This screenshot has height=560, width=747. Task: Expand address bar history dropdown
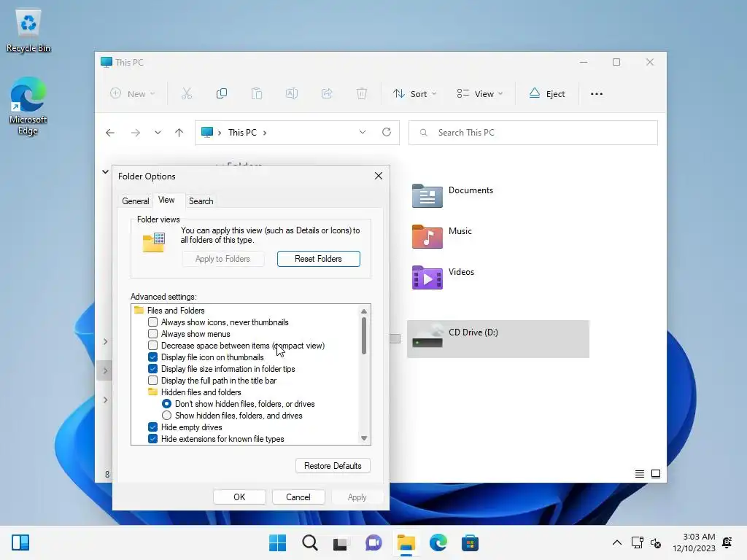363,133
